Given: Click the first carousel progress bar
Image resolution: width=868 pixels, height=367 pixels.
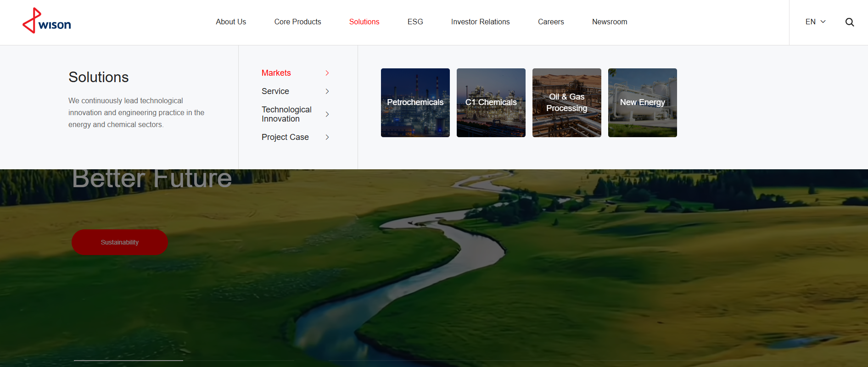Looking at the screenshot, I should point(129,361).
